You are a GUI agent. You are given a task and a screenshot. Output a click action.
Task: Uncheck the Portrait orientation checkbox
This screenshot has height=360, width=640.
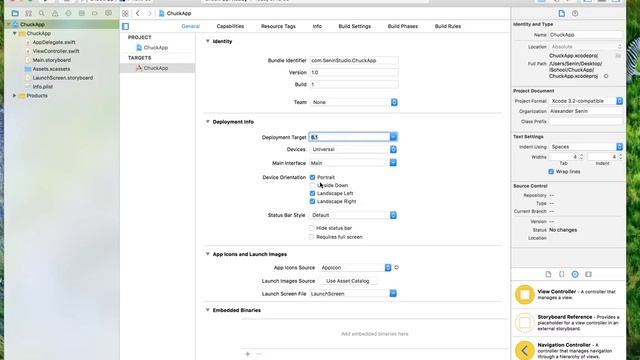(x=312, y=177)
